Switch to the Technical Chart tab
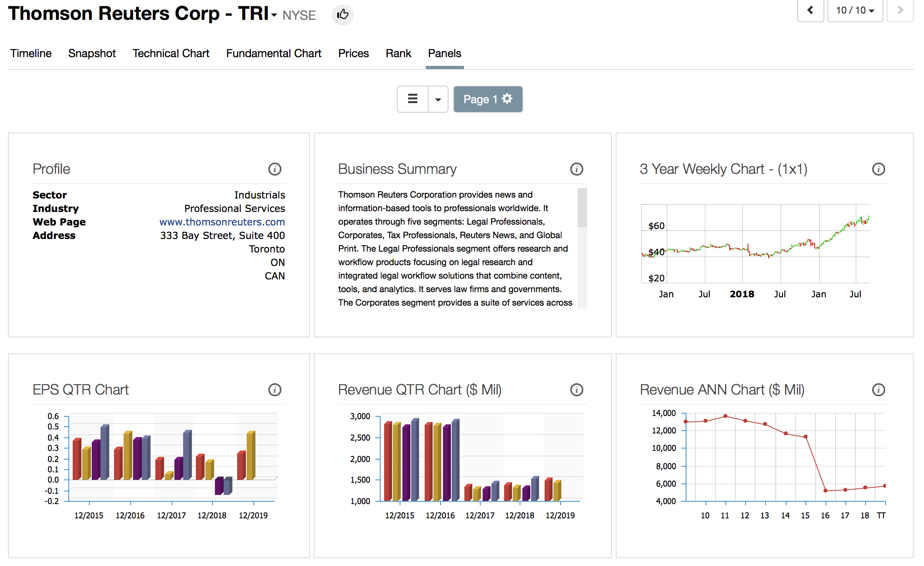Viewport: 924px width, 566px height. point(171,53)
